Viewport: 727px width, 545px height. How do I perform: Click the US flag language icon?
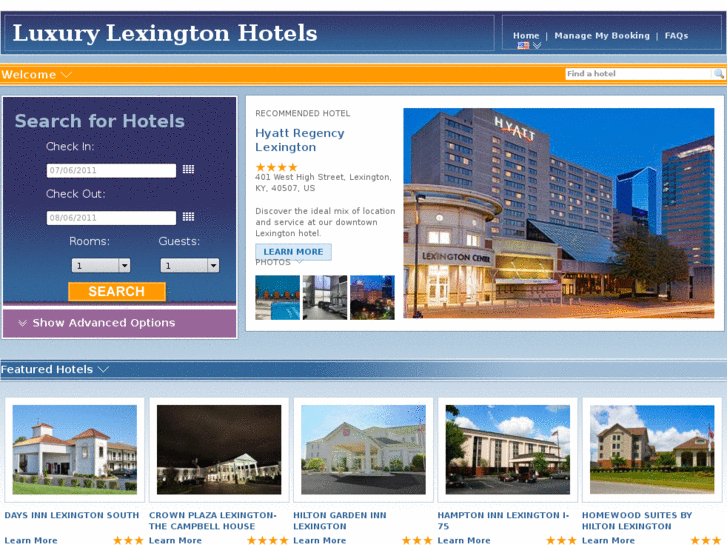(x=523, y=45)
